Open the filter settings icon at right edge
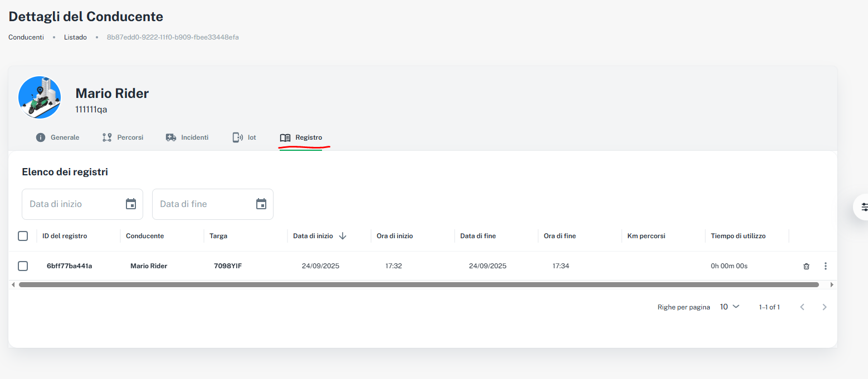This screenshot has height=379, width=868. (864, 207)
